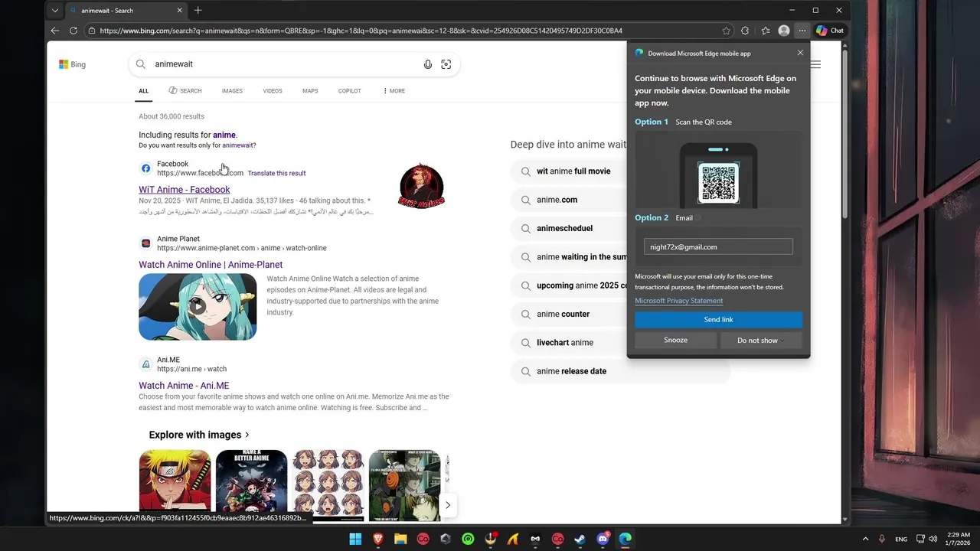The width and height of the screenshot is (980, 551).
Task: Open the Windows Start menu
Action: pos(355,539)
